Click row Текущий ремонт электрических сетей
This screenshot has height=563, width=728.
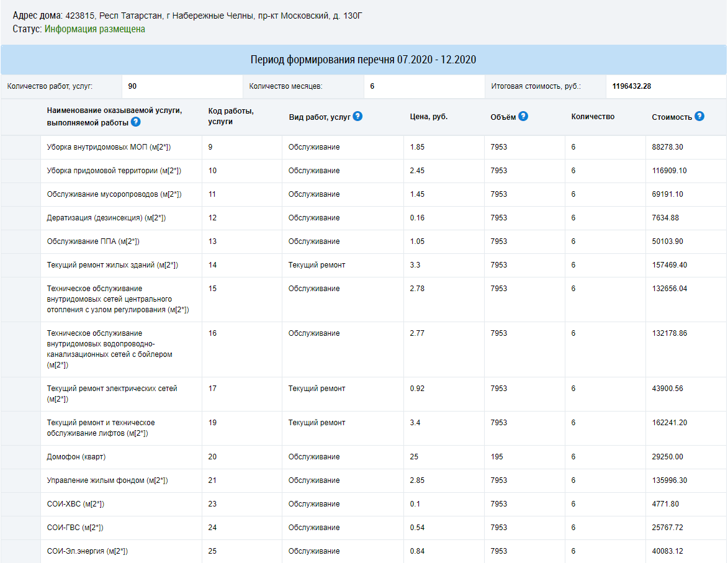(x=364, y=394)
